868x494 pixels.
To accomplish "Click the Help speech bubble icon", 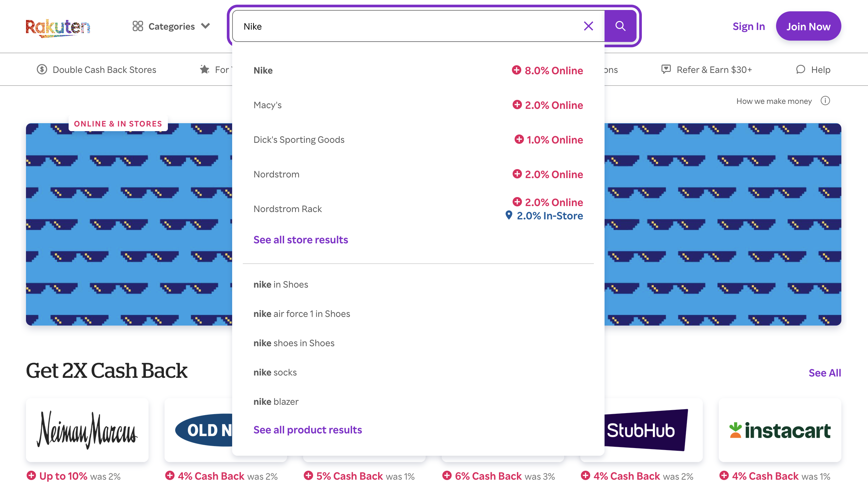I will tap(800, 70).
